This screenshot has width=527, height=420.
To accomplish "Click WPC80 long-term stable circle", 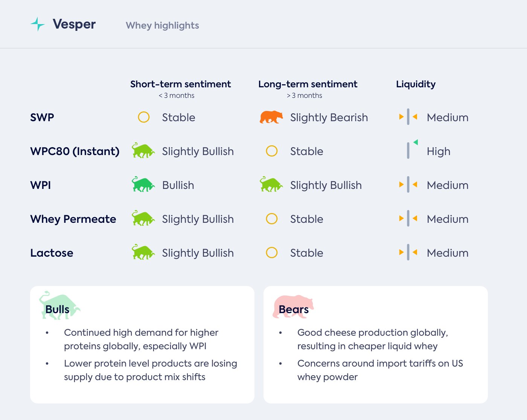I will tap(271, 151).
